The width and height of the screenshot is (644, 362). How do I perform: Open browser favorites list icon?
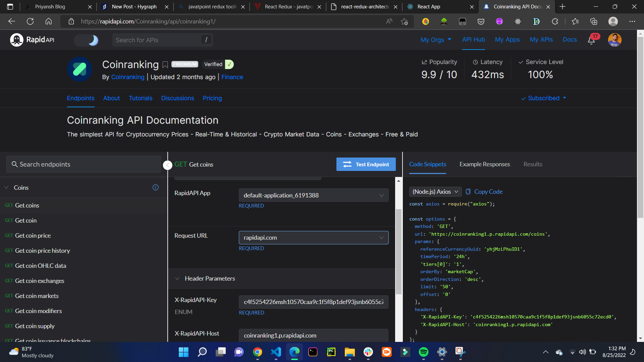[575, 21]
